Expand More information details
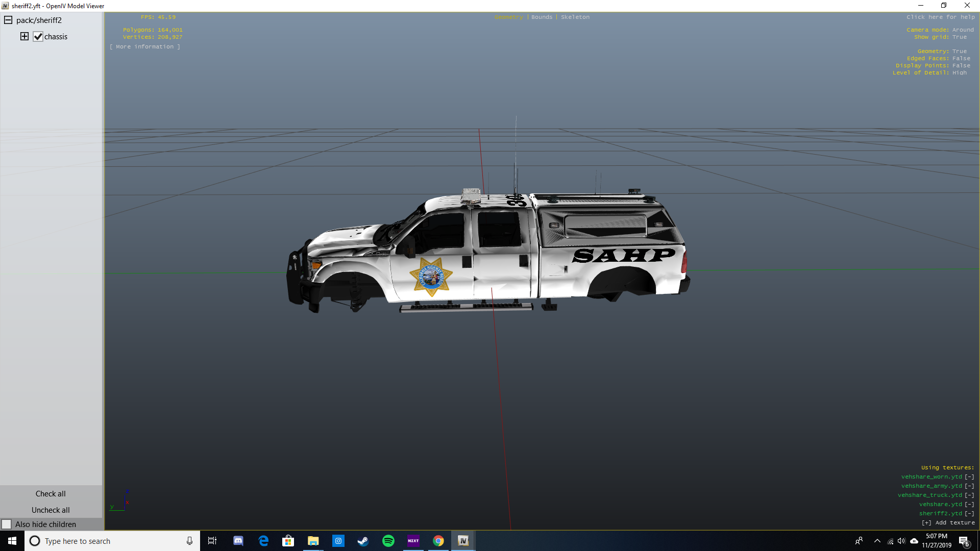The image size is (980, 551). pos(145,46)
